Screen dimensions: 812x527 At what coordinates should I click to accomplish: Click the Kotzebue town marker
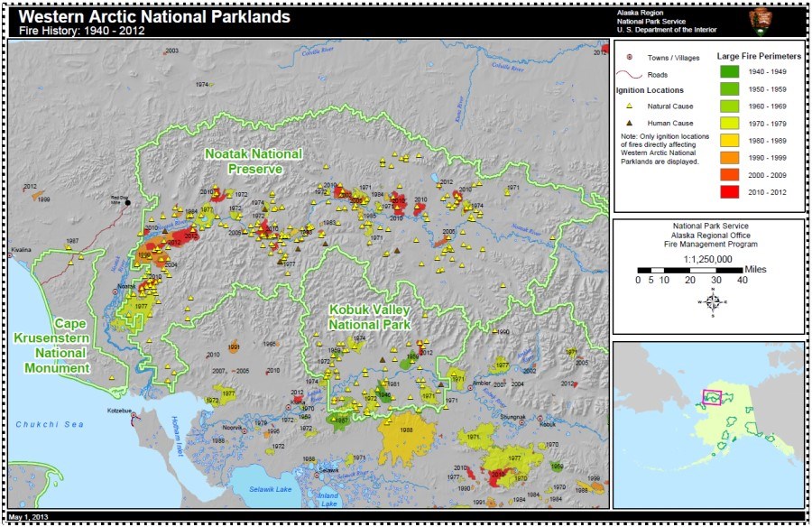click(134, 415)
